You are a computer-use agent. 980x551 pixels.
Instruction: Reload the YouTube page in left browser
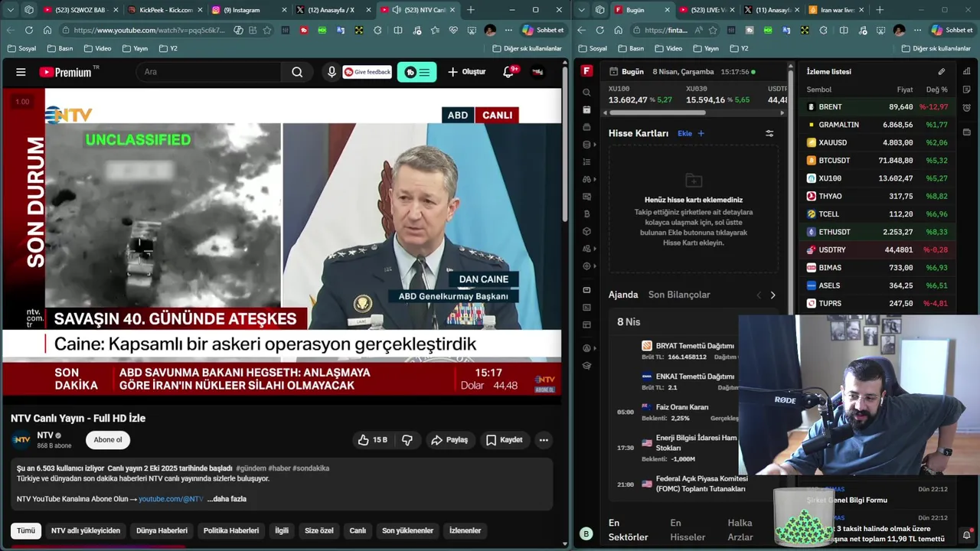tap(29, 30)
